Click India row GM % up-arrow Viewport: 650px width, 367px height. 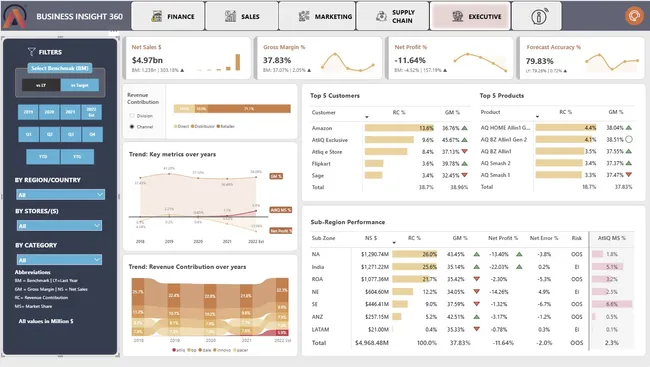tap(477, 267)
